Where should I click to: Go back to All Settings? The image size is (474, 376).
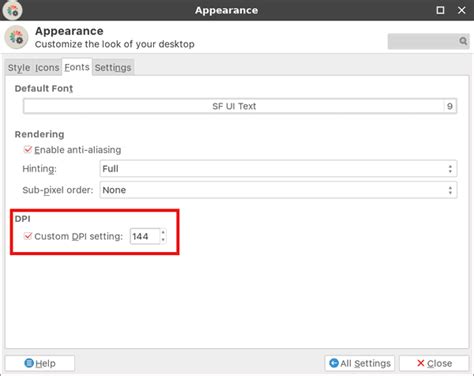(360, 363)
